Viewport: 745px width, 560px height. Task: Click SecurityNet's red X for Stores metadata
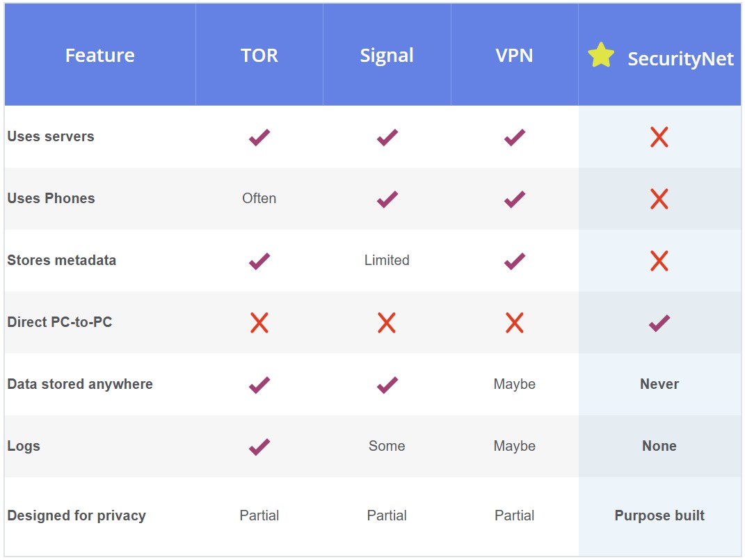(659, 261)
